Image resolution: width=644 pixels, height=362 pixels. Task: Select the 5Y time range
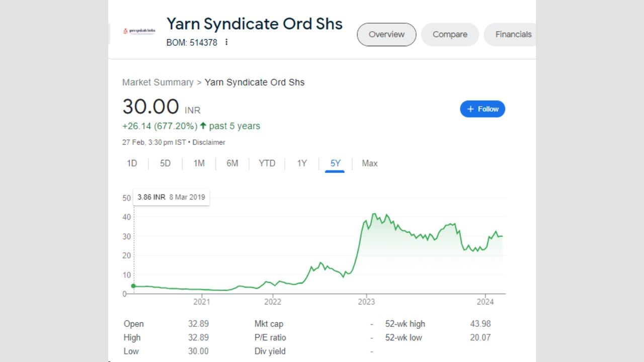(335, 163)
